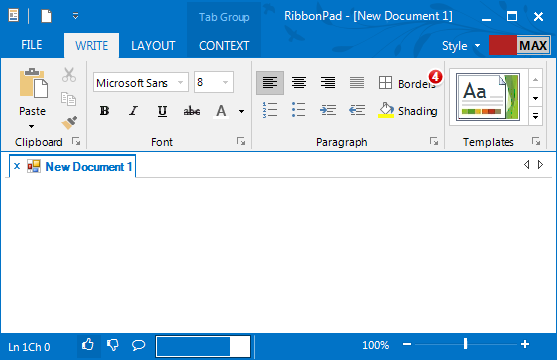Open Templates group dialog launcher

click(536, 141)
